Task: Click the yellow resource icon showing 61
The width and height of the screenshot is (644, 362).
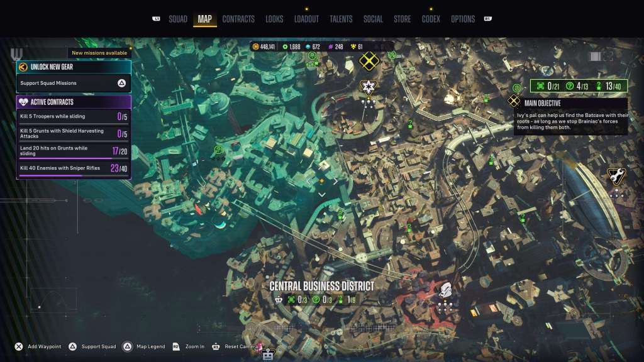Action: click(x=353, y=47)
